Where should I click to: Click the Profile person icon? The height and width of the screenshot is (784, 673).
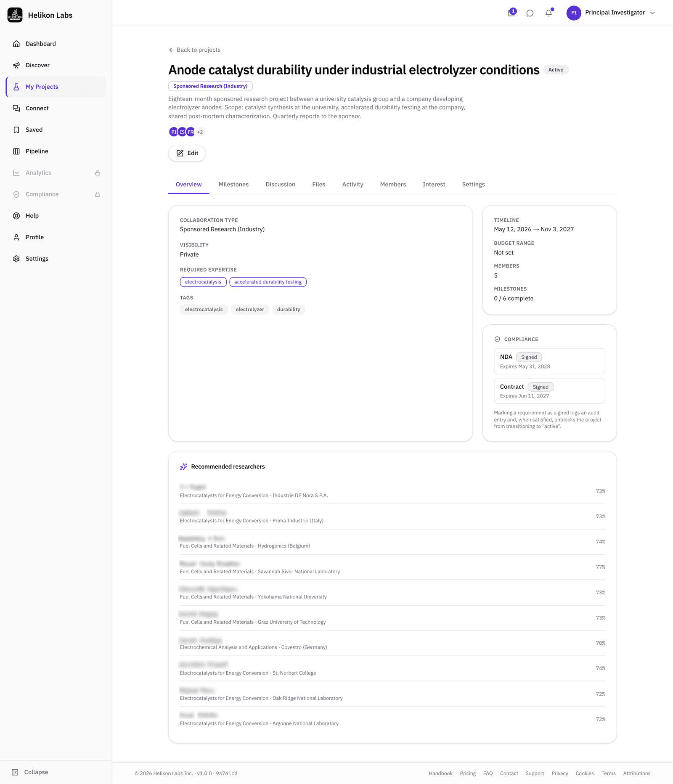[x=16, y=237]
